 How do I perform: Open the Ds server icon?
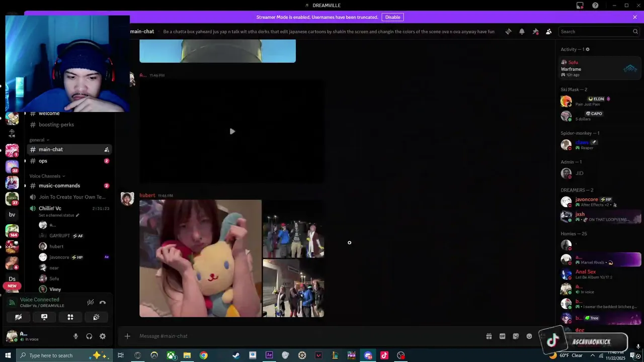12,279
